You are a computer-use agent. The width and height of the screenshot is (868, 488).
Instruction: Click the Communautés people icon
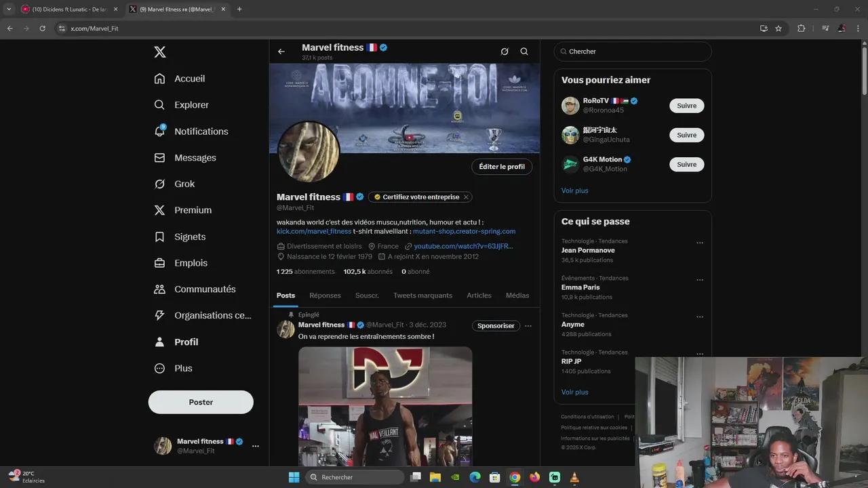click(160, 289)
